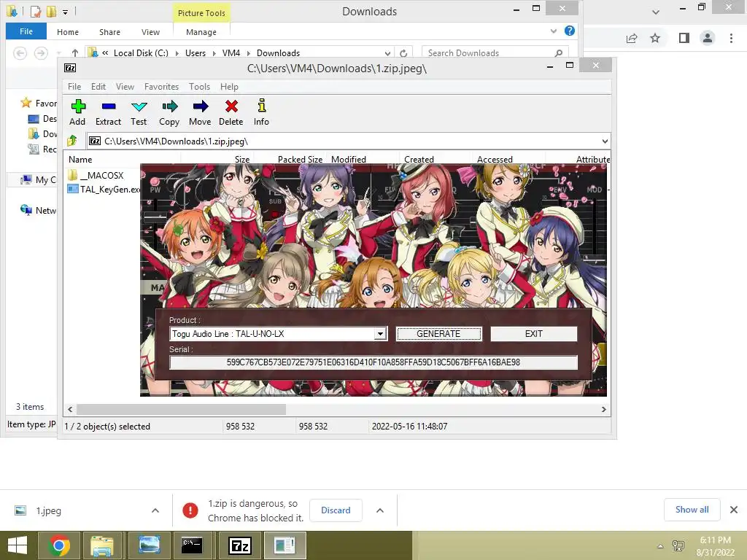Open Chrome profile avatar icon
Screen dimensions: 747x560
tap(708, 38)
